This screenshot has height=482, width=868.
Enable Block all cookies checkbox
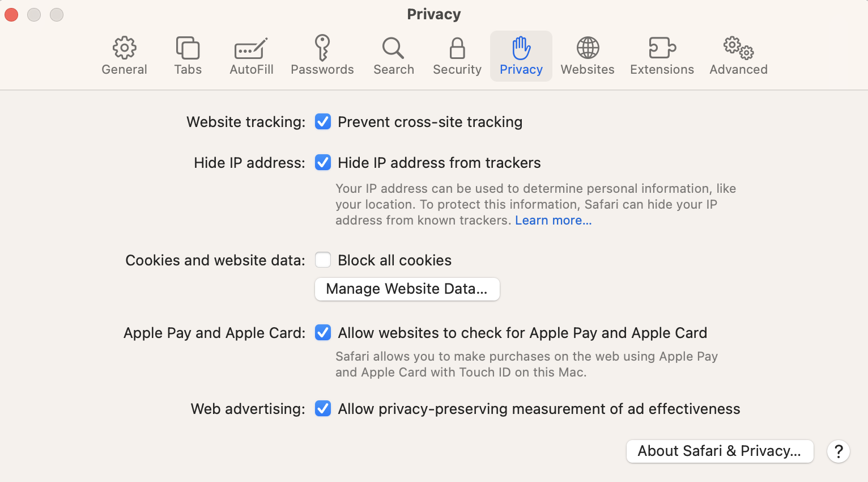(x=323, y=260)
